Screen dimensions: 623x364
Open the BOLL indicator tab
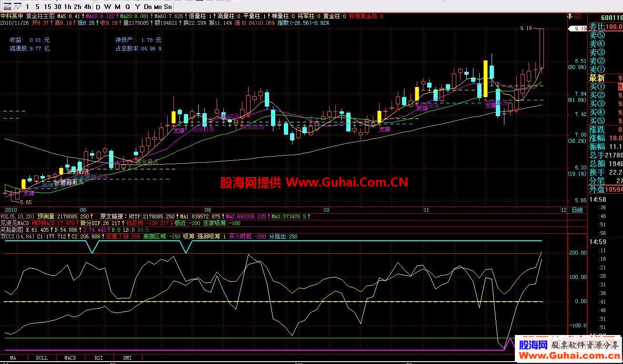[42, 357]
